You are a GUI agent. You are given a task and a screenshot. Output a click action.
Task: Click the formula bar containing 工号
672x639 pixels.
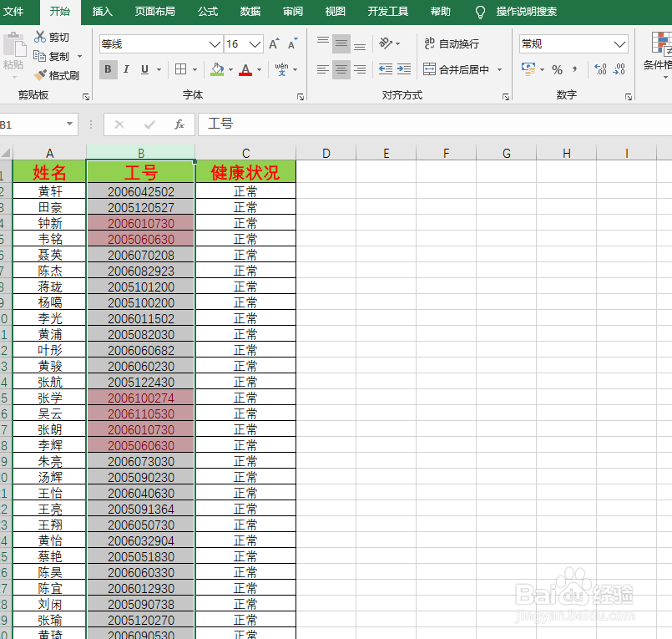pos(435,124)
